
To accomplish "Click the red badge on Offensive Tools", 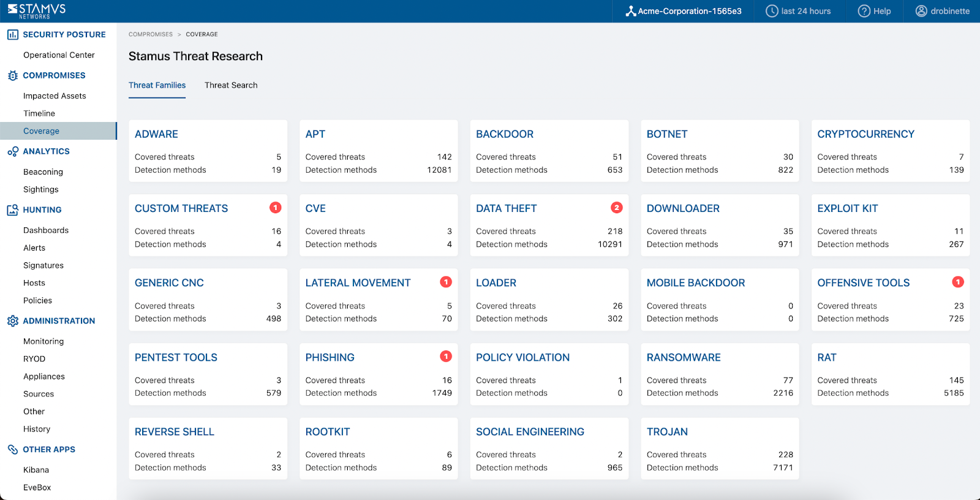I will pyautogui.click(x=958, y=282).
